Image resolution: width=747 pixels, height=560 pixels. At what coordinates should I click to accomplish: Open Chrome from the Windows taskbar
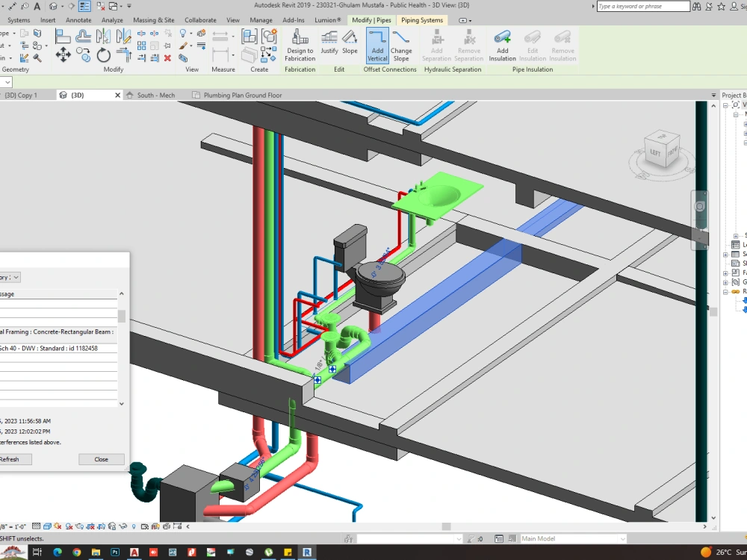77,552
